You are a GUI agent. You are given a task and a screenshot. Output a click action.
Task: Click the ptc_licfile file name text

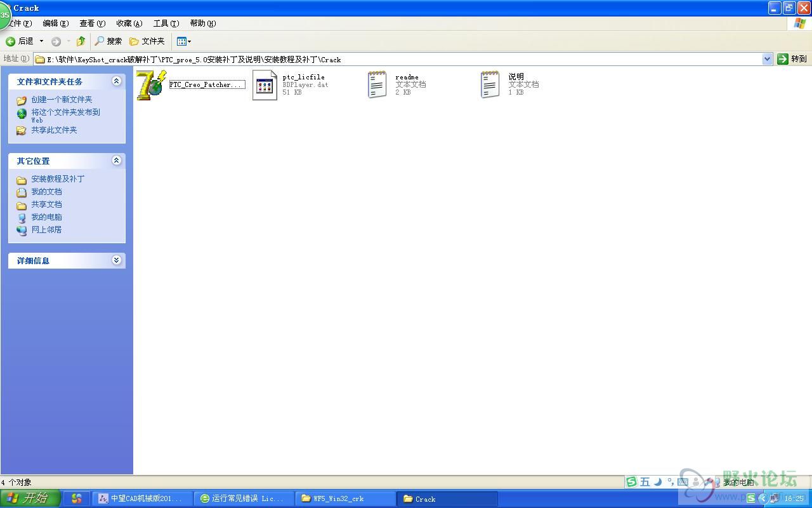tap(303, 77)
